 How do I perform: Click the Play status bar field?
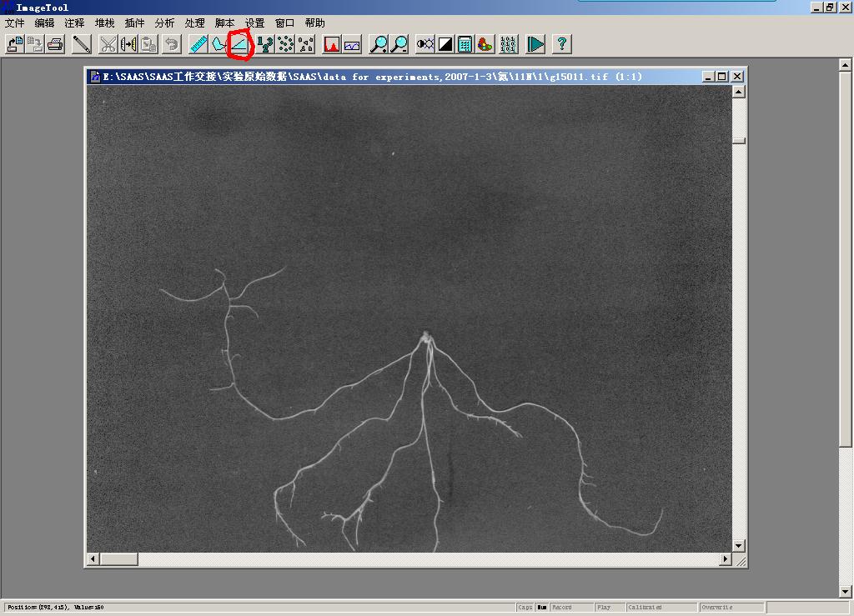coord(610,608)
